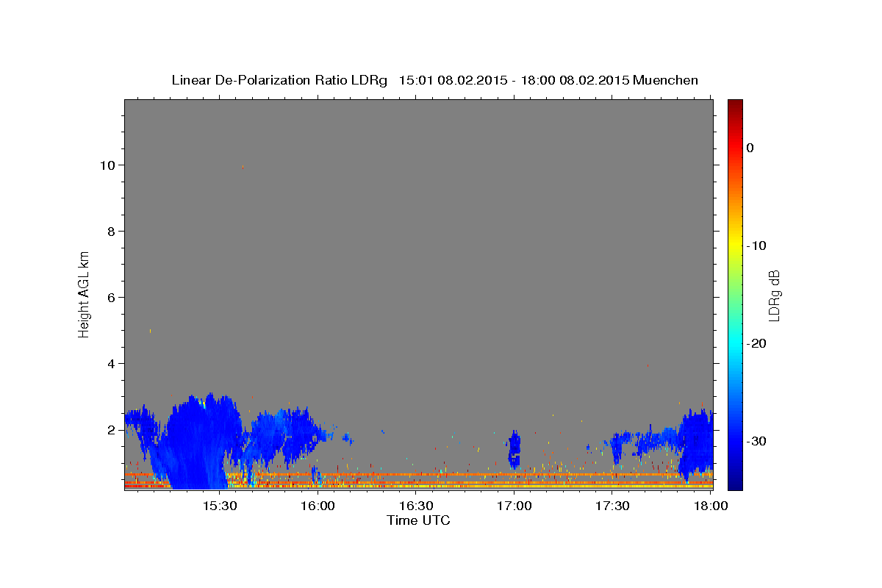The width and height of the screenshot is (882, 588).
Task: Click the colorbar value -20
Action: (756, 343)
